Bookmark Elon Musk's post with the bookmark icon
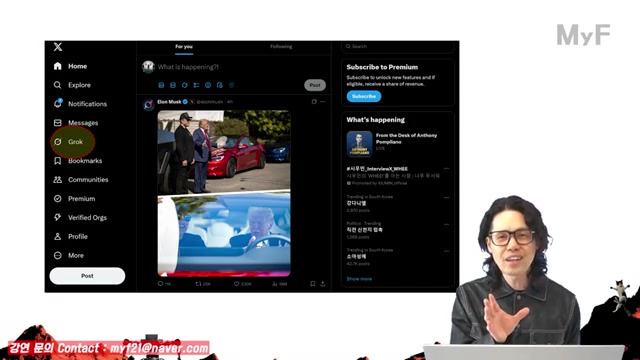Image resolution: width=640 pixels, height=360 pixels. click(313, 284)
